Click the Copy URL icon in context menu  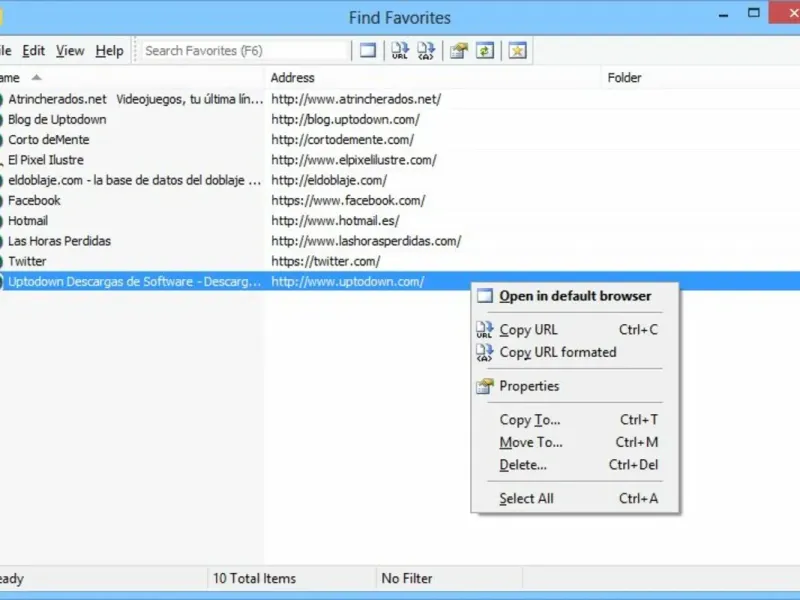tap(485, 330)
